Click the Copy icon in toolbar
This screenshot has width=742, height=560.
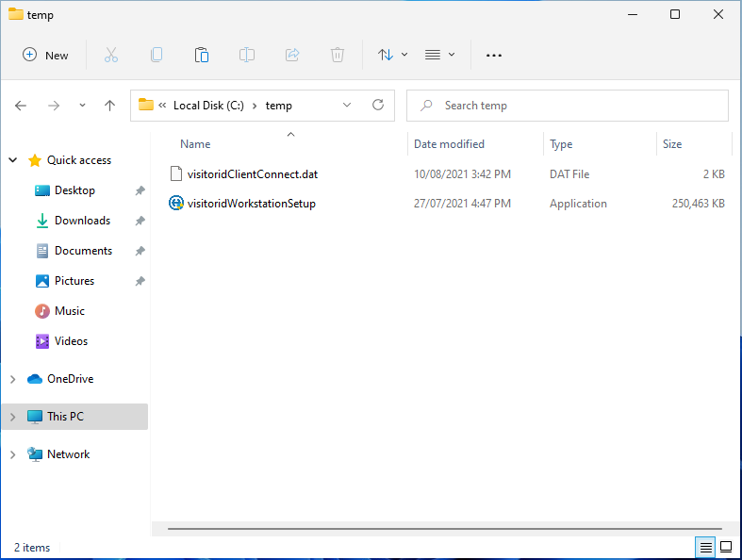(157, 55)
